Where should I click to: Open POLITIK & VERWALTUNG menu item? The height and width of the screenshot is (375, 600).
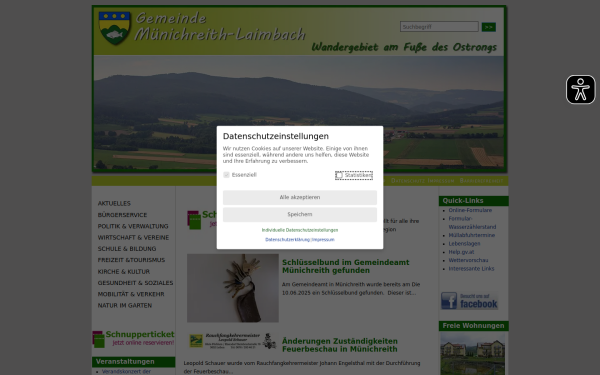(x=133, y=227)
